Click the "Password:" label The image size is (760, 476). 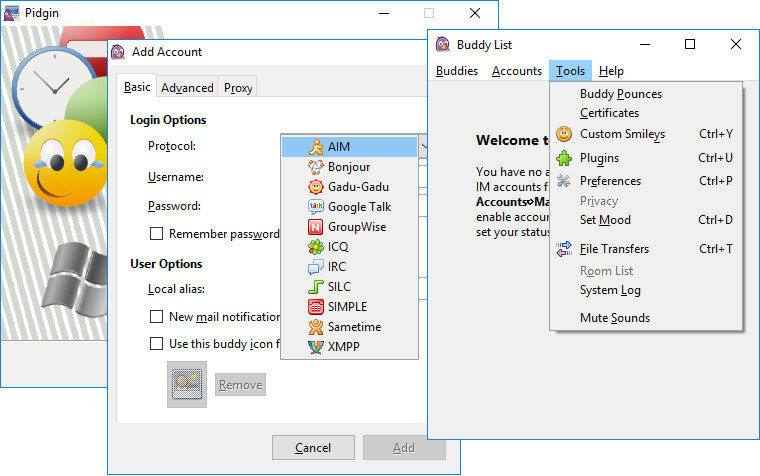[x=174, y=206]
